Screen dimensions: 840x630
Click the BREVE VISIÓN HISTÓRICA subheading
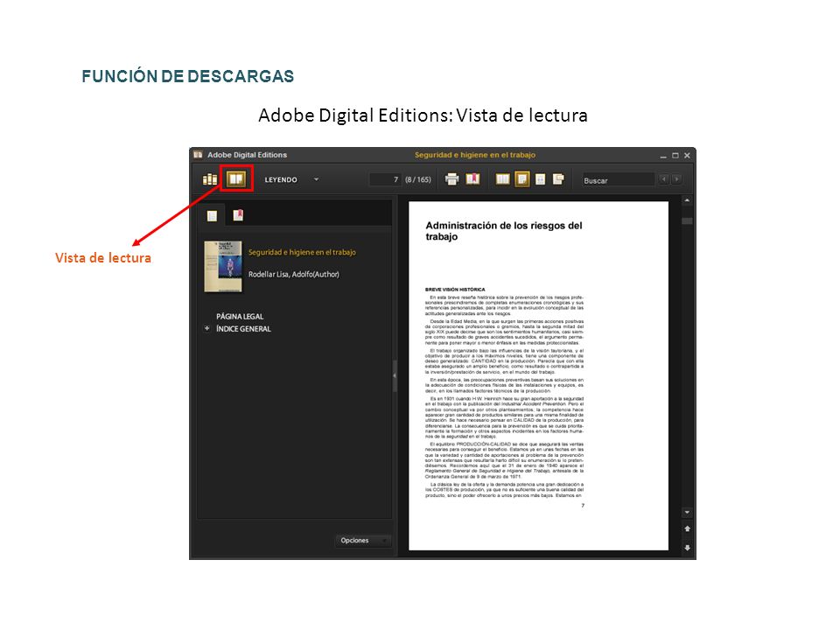(x=455, y=290)
